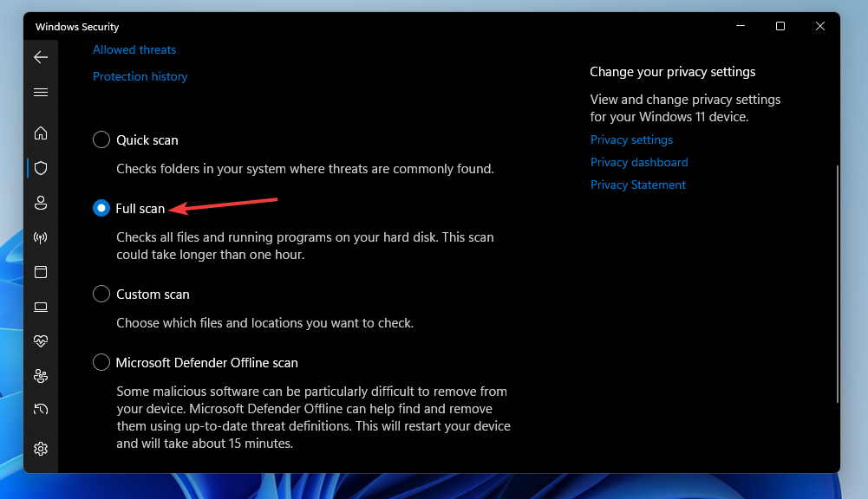The width and height of the screenshot is (868, 499).
Task: Open Protection history clock icon in sidebar
Action: coord(41,410)
